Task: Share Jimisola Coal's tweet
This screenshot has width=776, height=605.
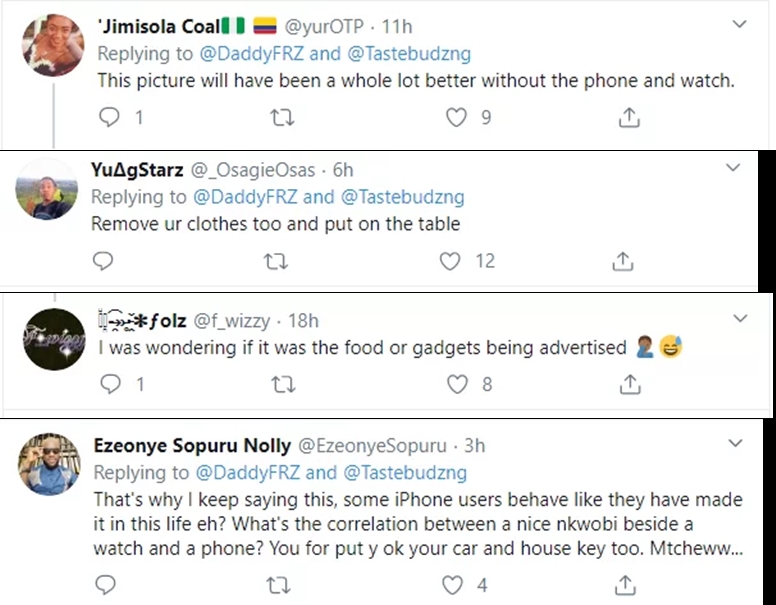Action: tap(629, 118)
